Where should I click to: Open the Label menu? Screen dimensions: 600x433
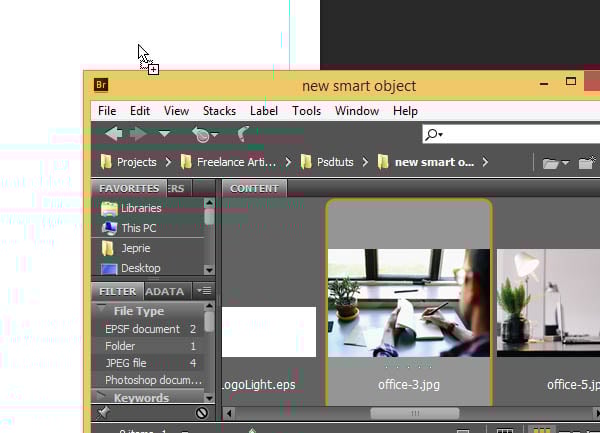(x=264, y=111)
